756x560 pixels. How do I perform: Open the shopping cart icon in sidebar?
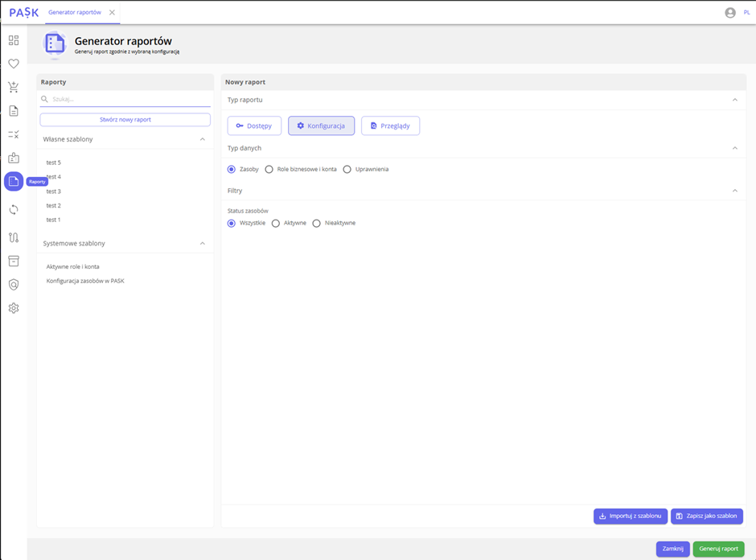coord(14,87)
